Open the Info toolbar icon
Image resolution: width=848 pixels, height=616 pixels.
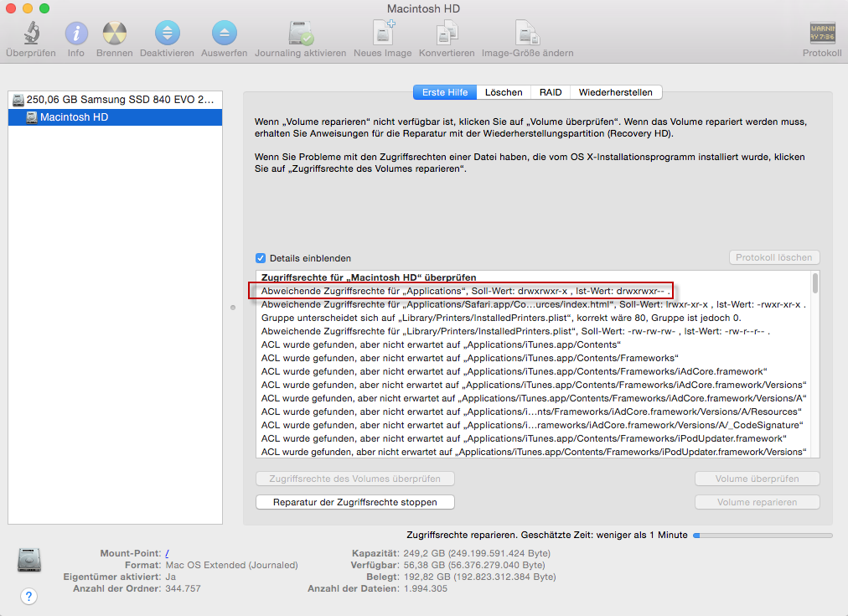tap(76, 33)
